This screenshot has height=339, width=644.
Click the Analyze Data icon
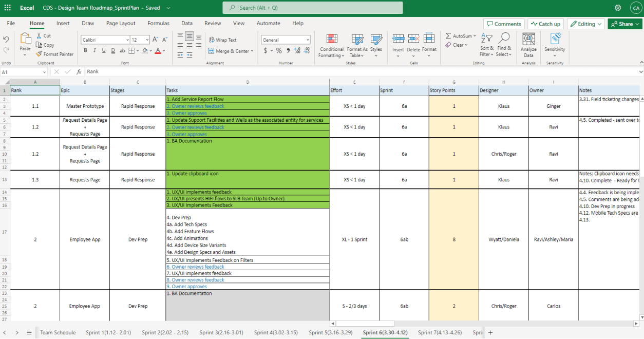point(528,40)
